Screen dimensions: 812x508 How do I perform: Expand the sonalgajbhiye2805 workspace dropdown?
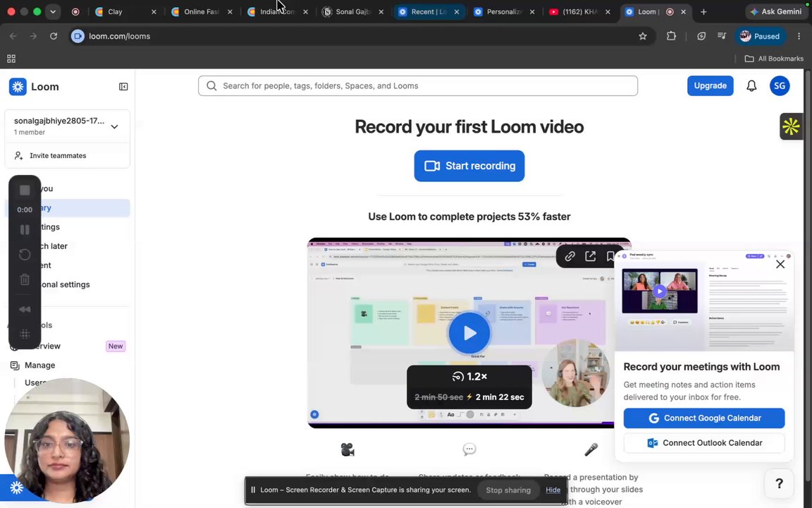click(114, 126)
